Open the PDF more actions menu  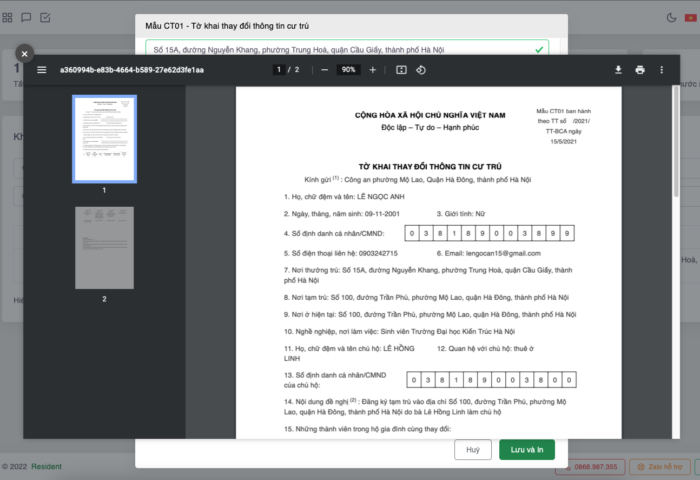coord(662,70)
